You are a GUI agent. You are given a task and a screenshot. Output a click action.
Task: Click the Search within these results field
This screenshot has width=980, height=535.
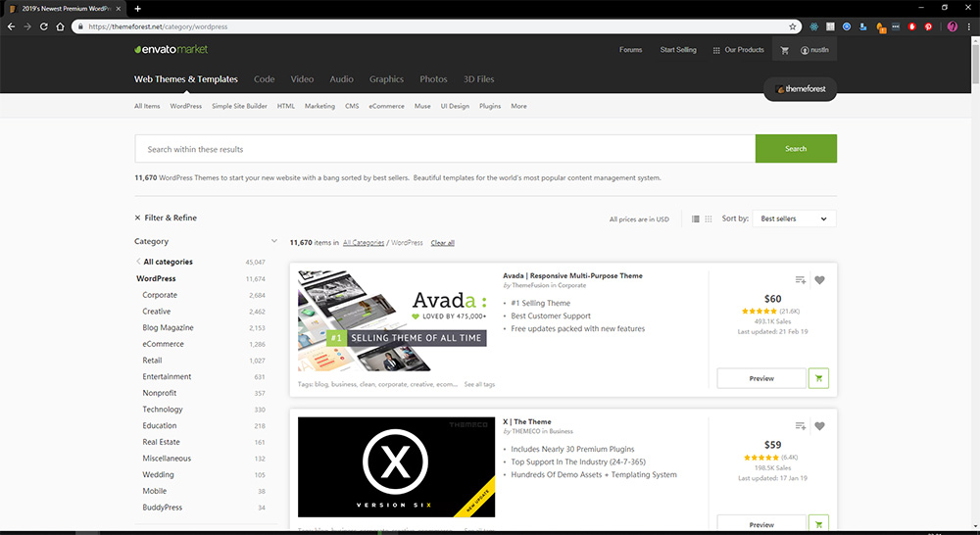pos(445,149)
